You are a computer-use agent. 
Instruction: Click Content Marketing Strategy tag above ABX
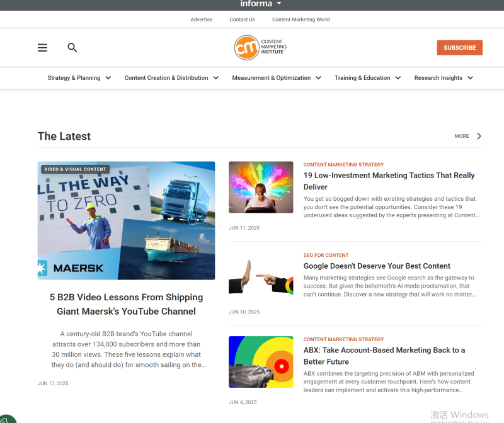[x=343, y=339]
